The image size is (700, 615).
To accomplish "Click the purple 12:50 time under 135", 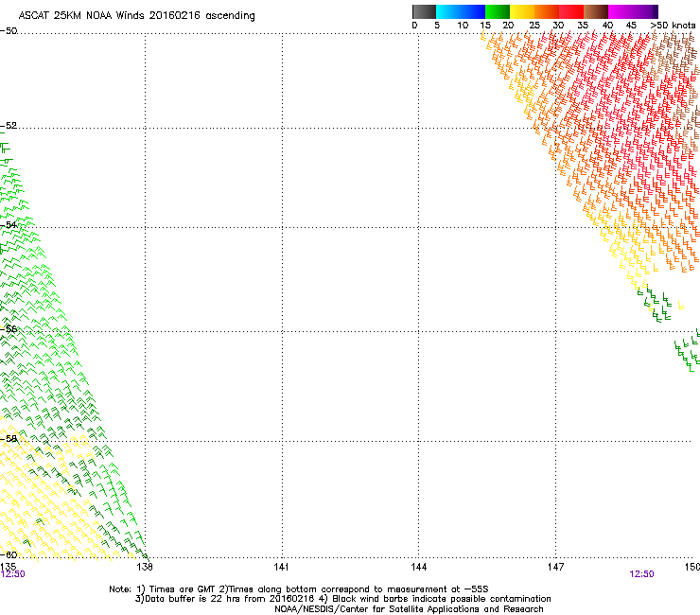I will 12,574.
